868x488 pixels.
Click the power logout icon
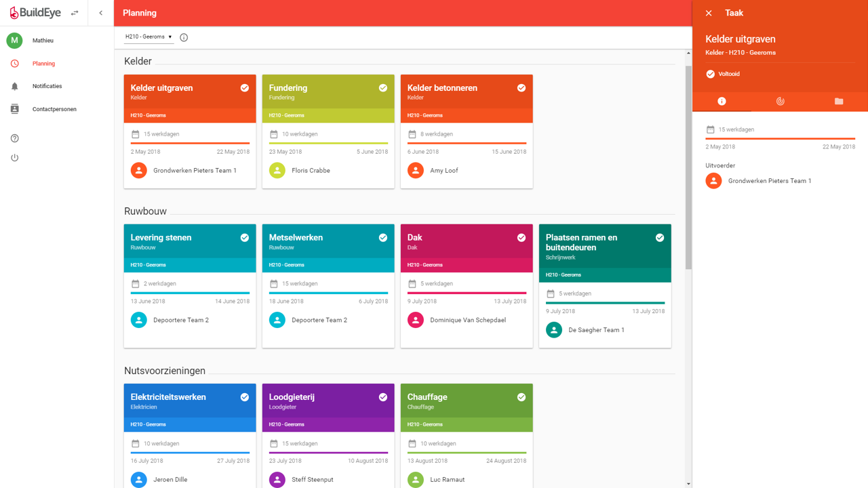tap(15, 158)
